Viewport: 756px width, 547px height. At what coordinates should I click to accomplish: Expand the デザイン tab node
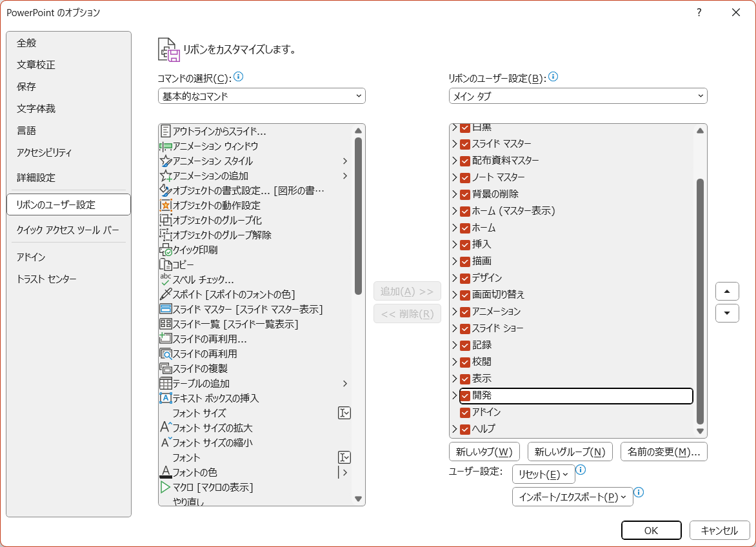pos(454,278)
